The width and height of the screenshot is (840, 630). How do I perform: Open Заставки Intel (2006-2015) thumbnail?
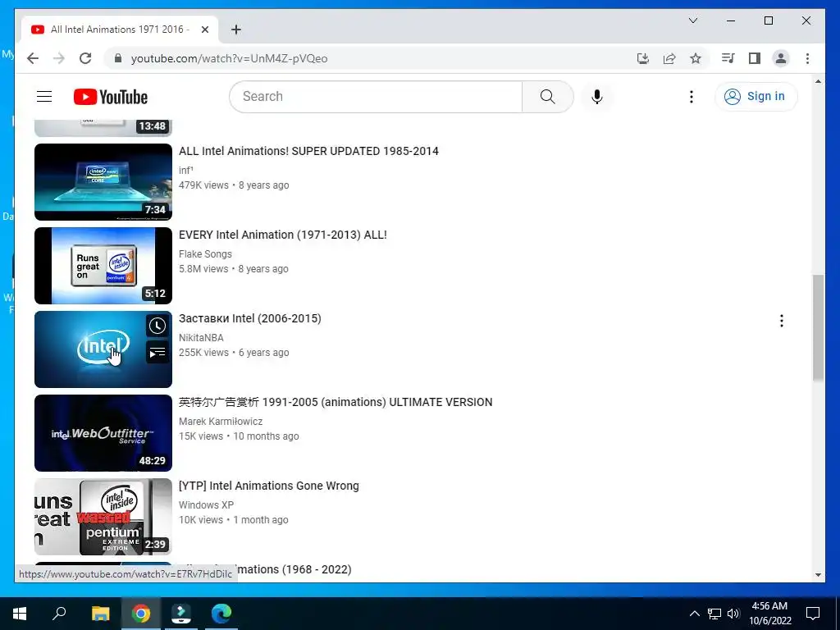coord(103,349)
